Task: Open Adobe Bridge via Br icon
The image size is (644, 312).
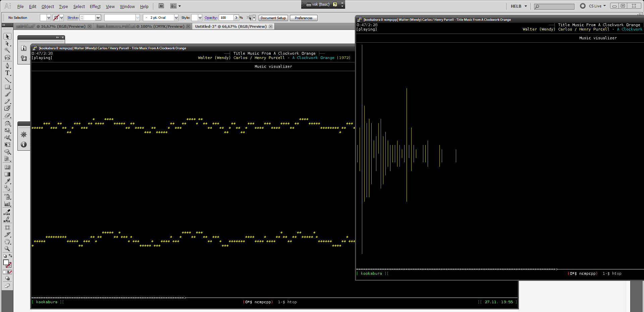Action: [x=161, y=6]
